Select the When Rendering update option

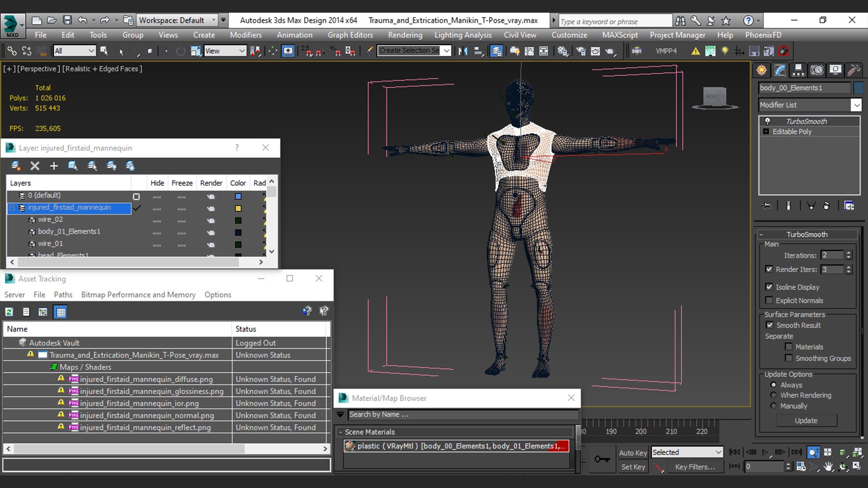774,395
